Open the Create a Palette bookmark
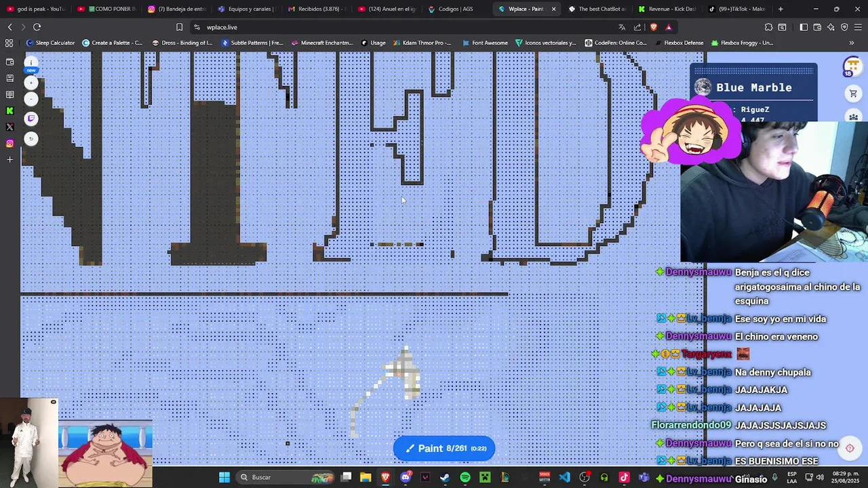This screenshot has height=488, width=868. [113, 43]
